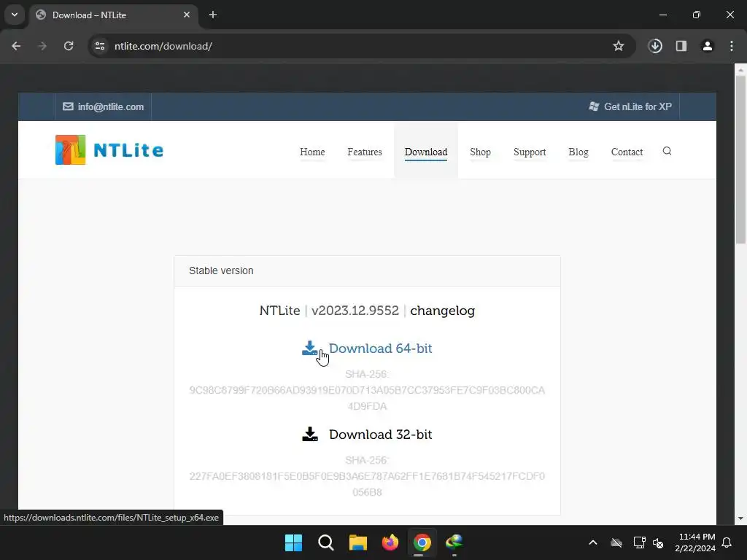This screenshot has width=747, height=560.
Task: Click the 64-bit SHA-256 hash text
Action: coord(367,398)
